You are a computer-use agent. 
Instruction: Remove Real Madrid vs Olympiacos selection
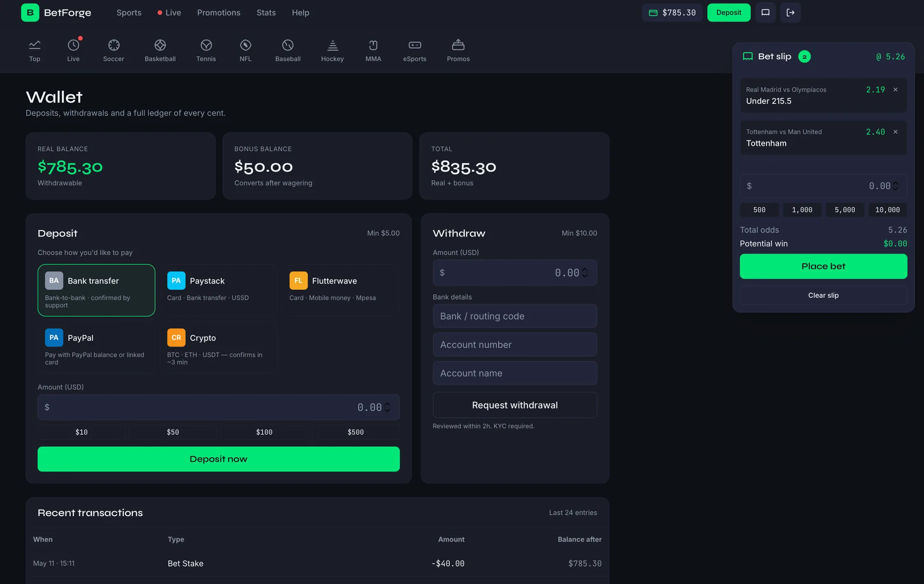click(895, 90)
